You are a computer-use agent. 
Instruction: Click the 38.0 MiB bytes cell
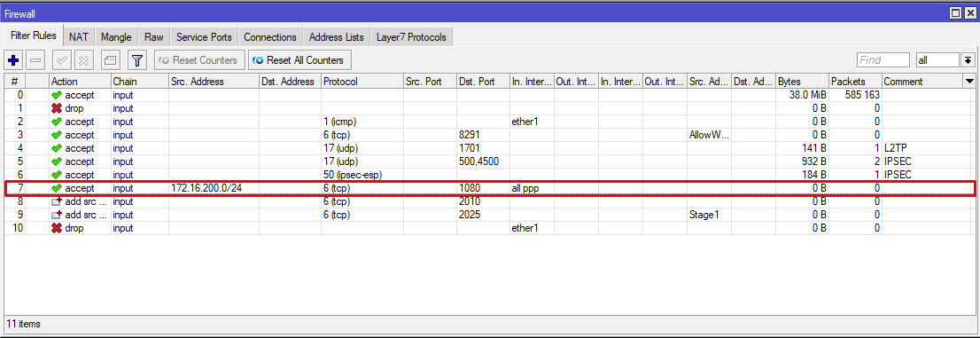coord(802,95)
